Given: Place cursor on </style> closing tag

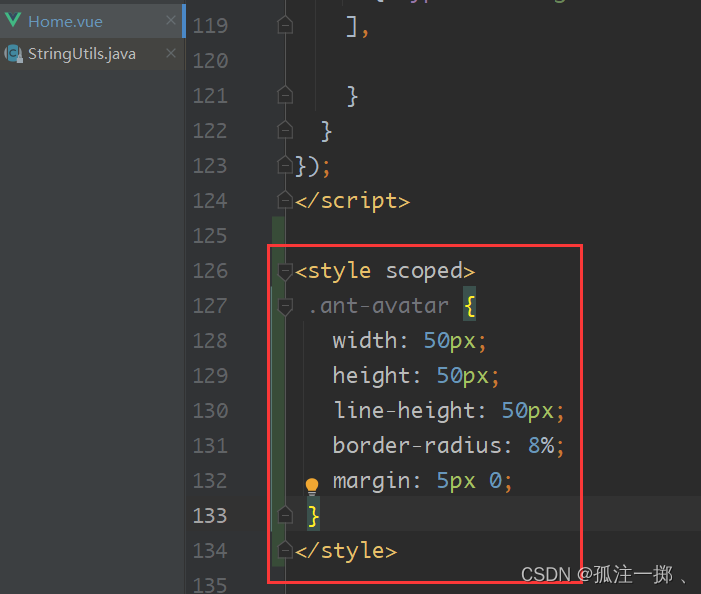Looking at the screenshot, I should coord(346,550).
